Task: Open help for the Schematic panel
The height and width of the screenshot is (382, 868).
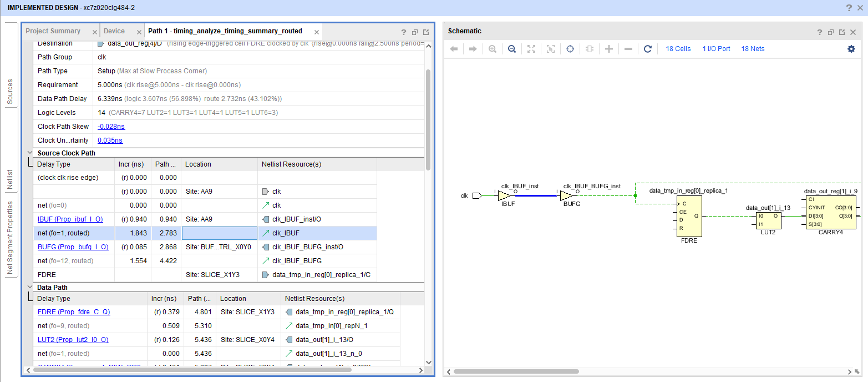Action: click(x=820, y=32)
